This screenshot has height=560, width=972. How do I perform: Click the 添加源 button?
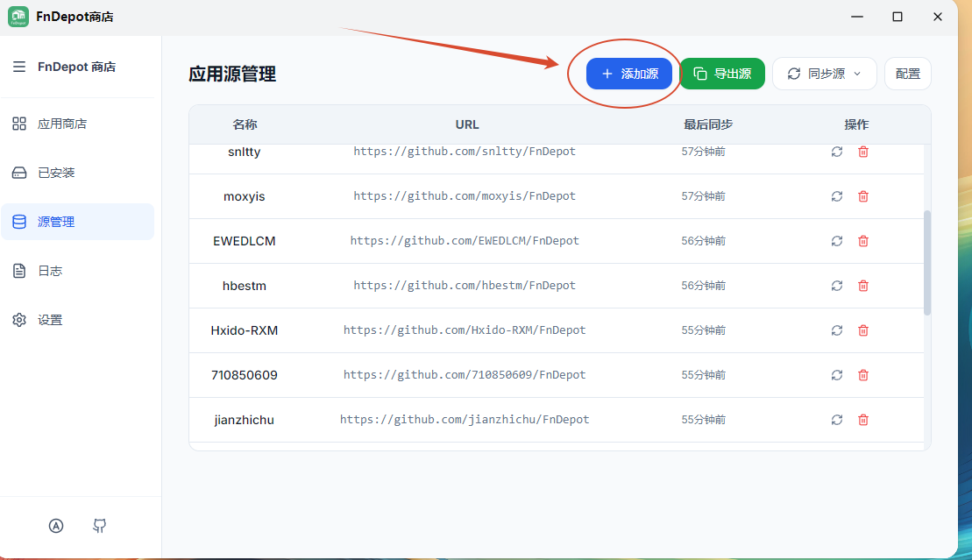click(628, 74)
